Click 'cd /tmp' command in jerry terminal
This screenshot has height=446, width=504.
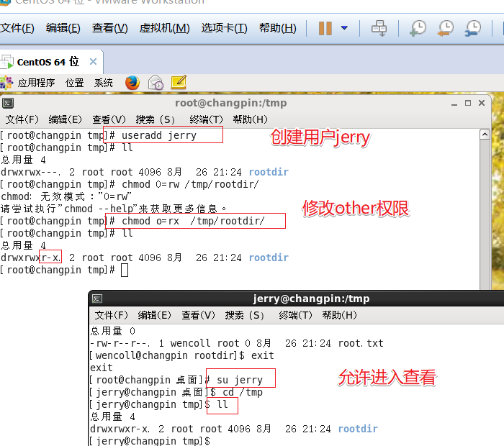click(243, 392)
